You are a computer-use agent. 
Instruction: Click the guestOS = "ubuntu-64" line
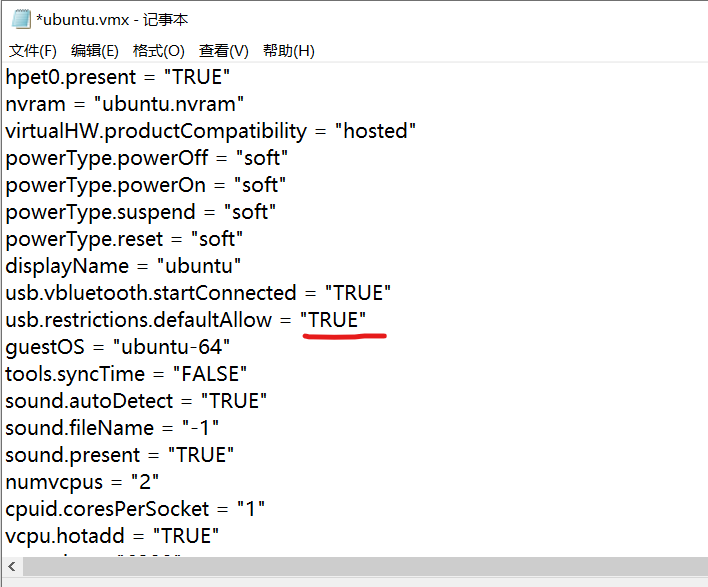[x=118, y=347]
